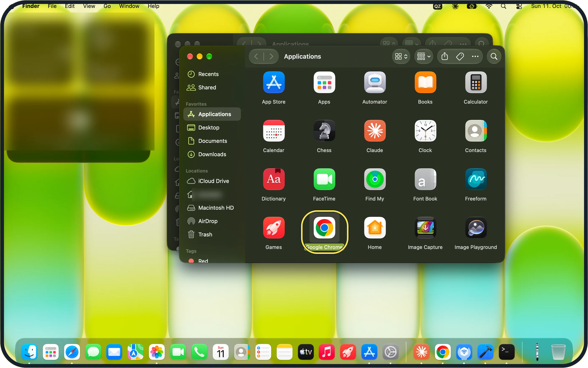The image size is (588, 368).
Task: Open the more actions ellipsis menu
Action: click(475, 56)
